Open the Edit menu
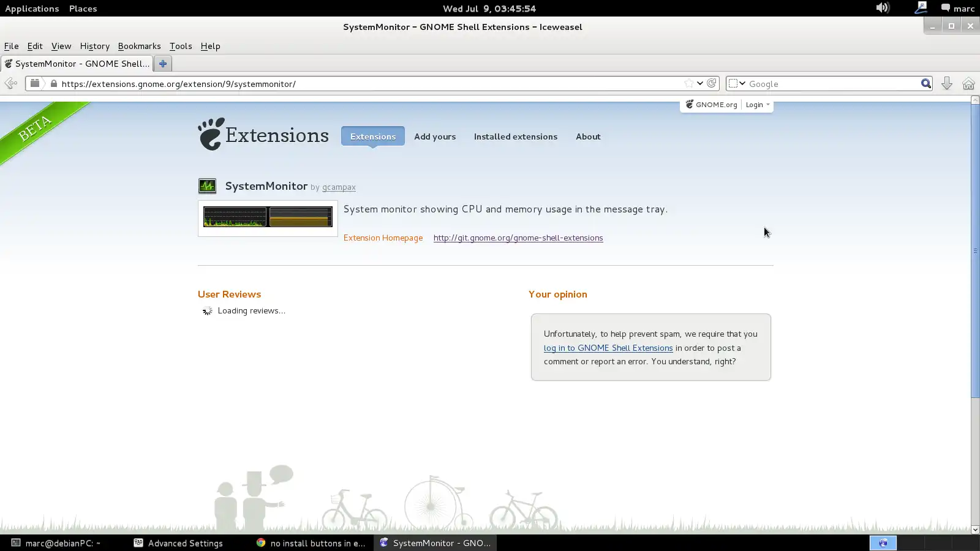 [35, 46]
